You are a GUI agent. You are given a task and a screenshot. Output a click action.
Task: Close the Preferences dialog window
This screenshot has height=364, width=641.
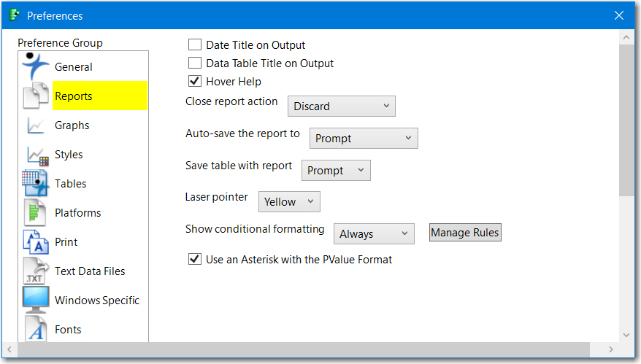(x=619, y=15)
